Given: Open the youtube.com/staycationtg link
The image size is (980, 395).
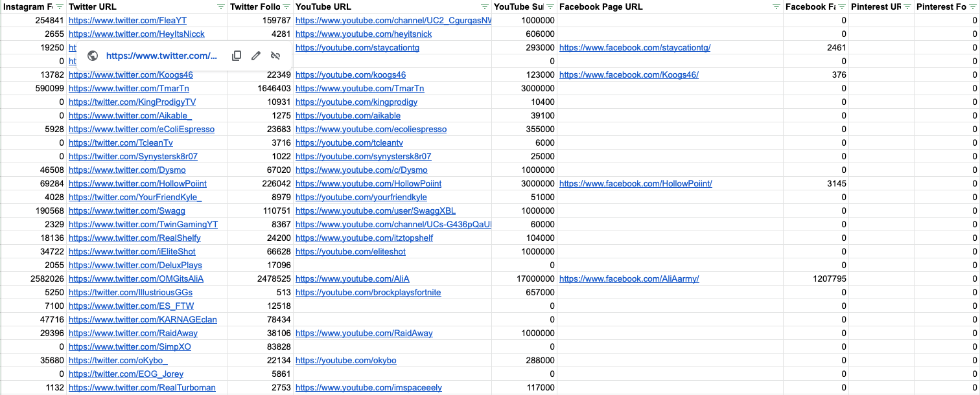Looking at the screenshot, I should point(357,47).
